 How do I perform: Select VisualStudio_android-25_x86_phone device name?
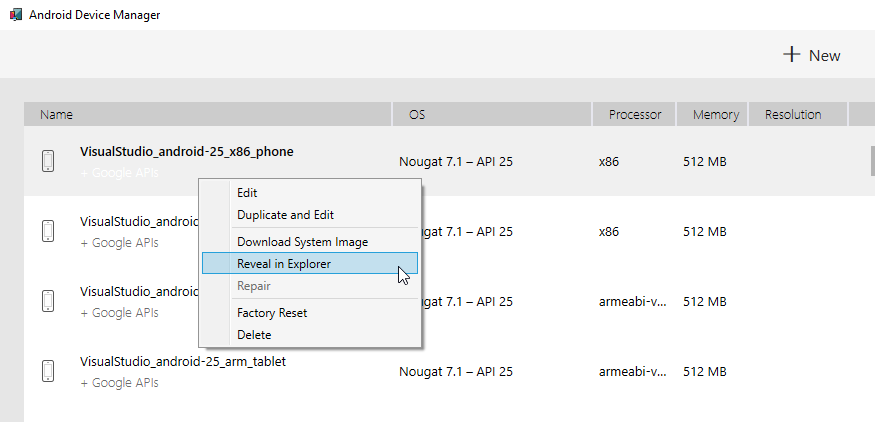[x=187, y=151]
